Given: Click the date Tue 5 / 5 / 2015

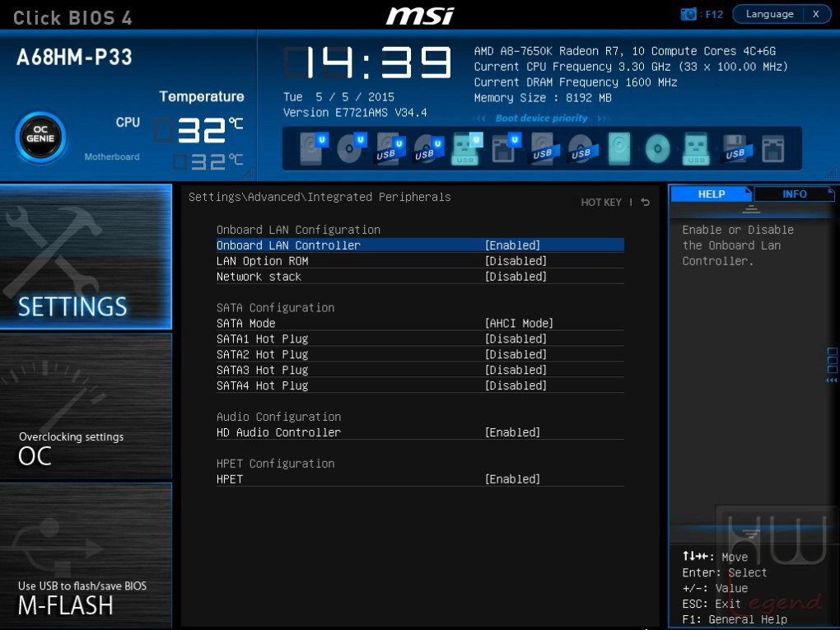Looking at the screenshot, I should pyautogui.click(x=338, y=97).
